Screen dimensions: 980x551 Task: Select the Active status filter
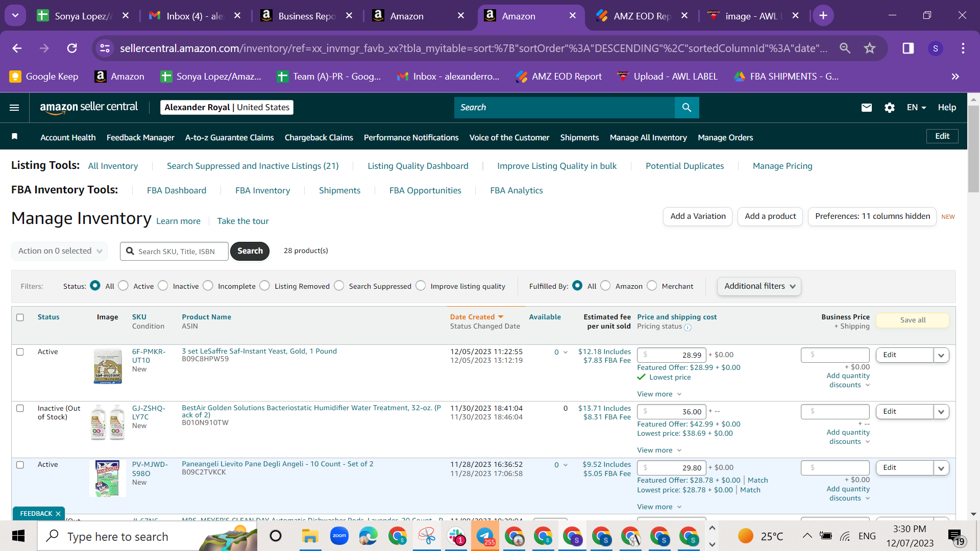click(124, 286)
